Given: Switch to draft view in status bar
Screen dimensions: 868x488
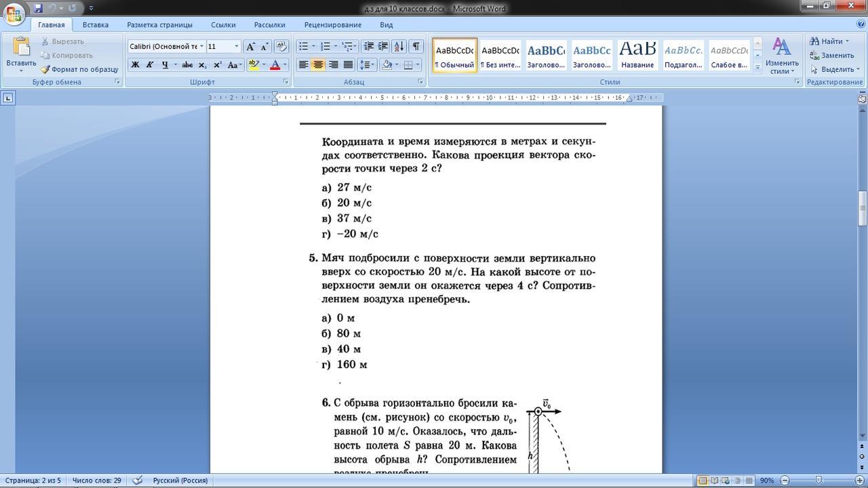Looking at the screenshot, I should [x=749, y=481].
